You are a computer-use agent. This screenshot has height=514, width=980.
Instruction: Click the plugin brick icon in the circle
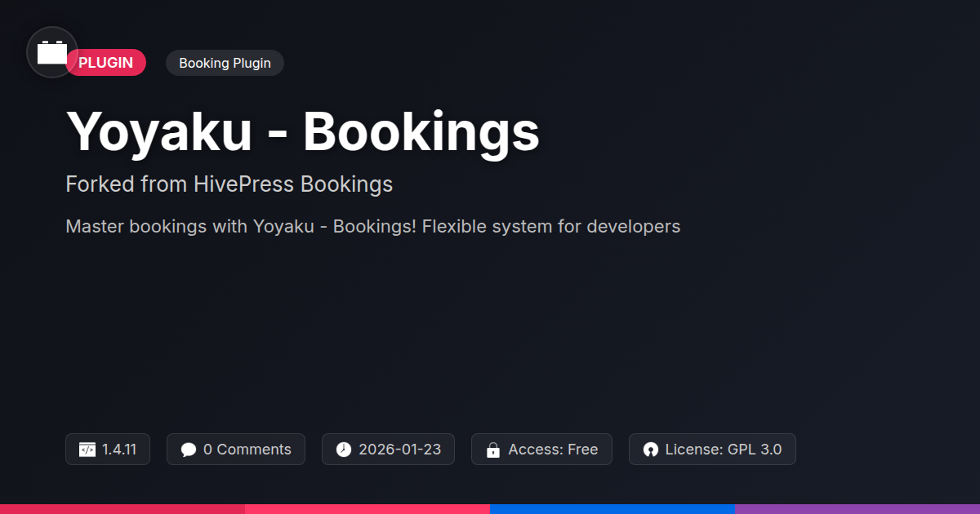(x=52, y=52)
